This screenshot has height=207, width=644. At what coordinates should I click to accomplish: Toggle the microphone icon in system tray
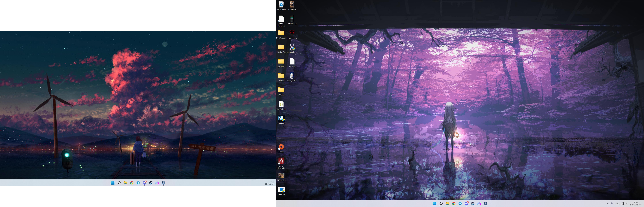point(612,204)
